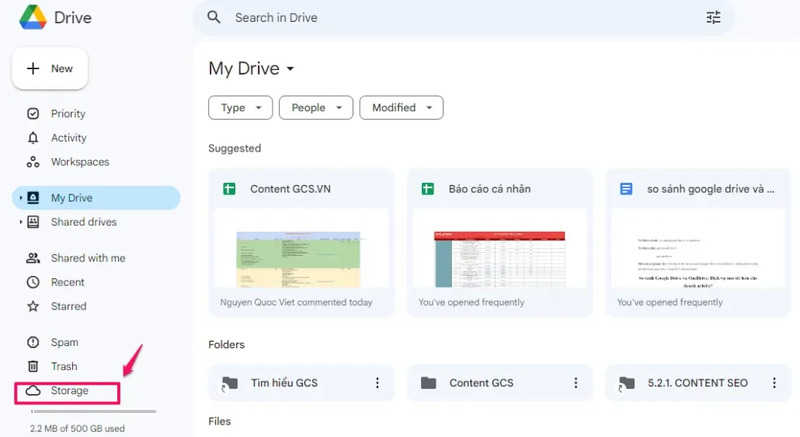The height and width of the screenshot is (437, 800).
Task: Click the New button
Action: tap(50, 69)
